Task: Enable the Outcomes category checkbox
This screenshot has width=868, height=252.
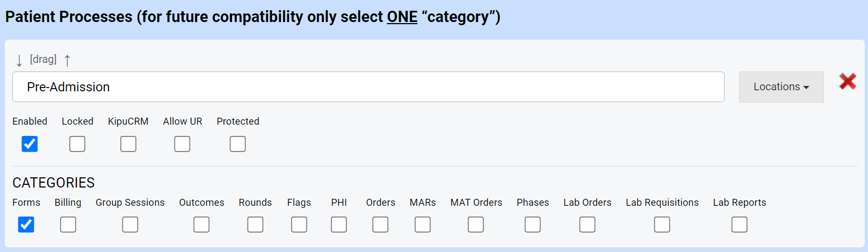Action: point(201,225)
